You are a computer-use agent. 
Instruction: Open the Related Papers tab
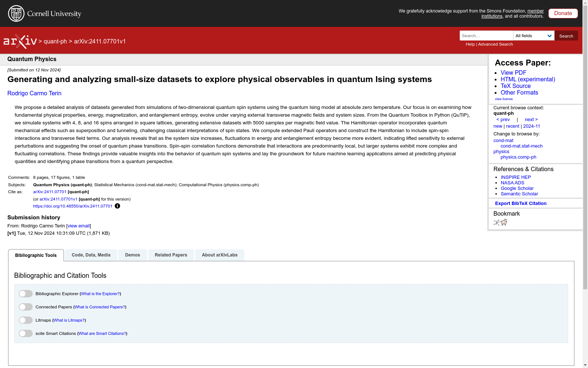[171, 255]
